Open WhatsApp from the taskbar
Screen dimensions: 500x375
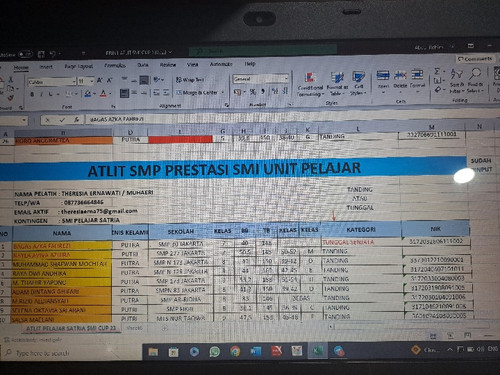215,351
